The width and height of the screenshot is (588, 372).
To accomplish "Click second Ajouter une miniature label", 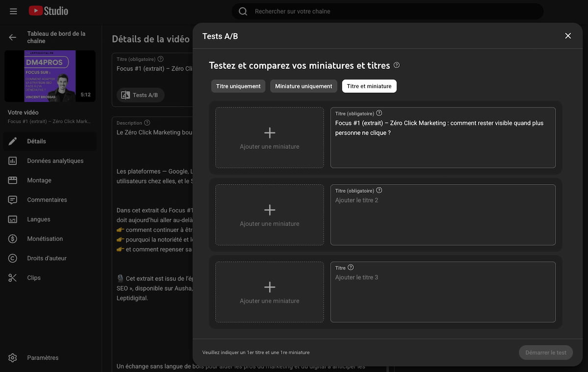I will point(269,224).
